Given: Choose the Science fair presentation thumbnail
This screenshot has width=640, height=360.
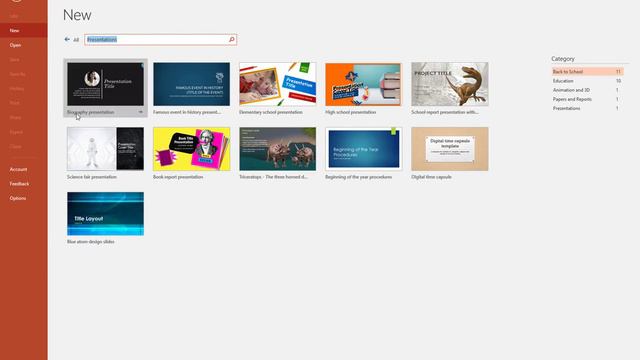Looking at the screenshot, I should click(x=105, y=149).
